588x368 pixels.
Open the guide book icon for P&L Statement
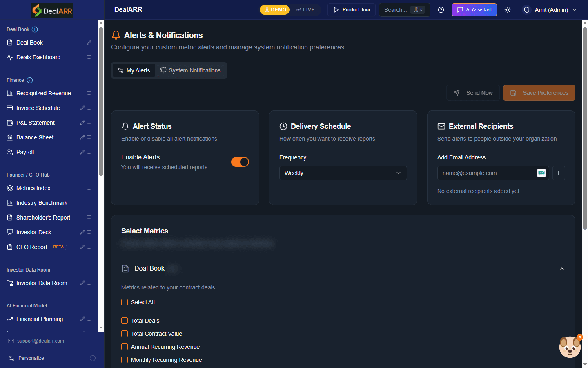click(x=89, y=123)
